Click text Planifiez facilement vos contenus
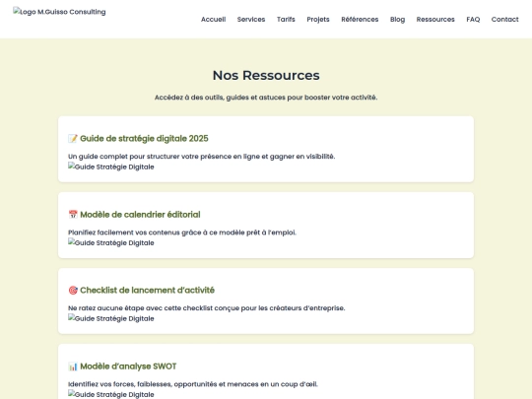The width and height of the screenshot is (532, 399). click(x=182, y=233)
